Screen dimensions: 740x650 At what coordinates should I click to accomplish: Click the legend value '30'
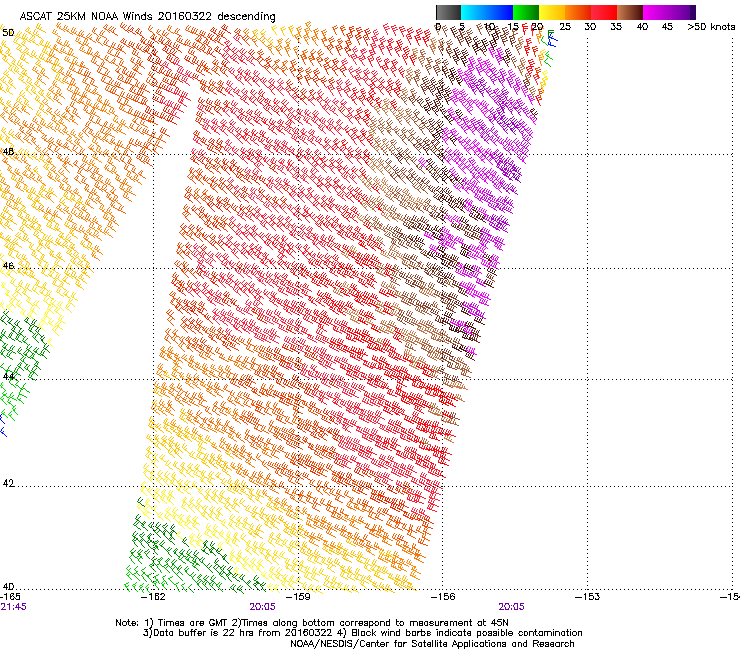click(x=590, y=27)
